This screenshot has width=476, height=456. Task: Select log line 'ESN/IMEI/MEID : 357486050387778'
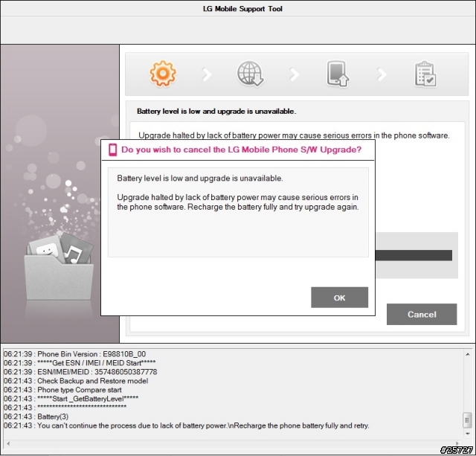coord(80,372)
